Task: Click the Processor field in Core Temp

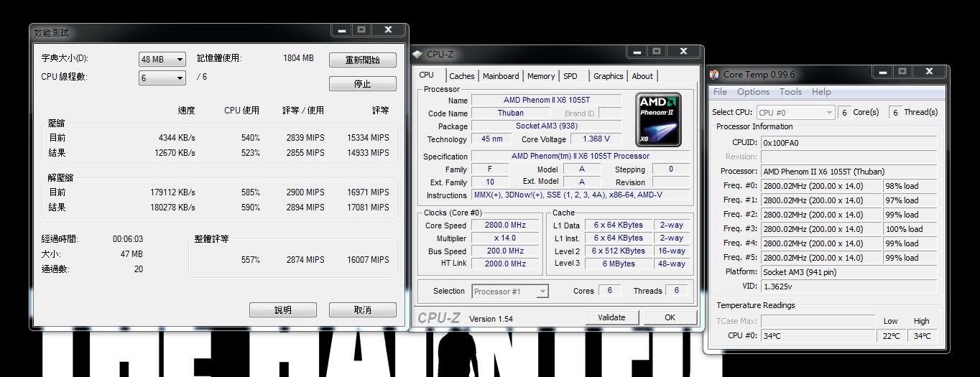Action: point(849,172)
